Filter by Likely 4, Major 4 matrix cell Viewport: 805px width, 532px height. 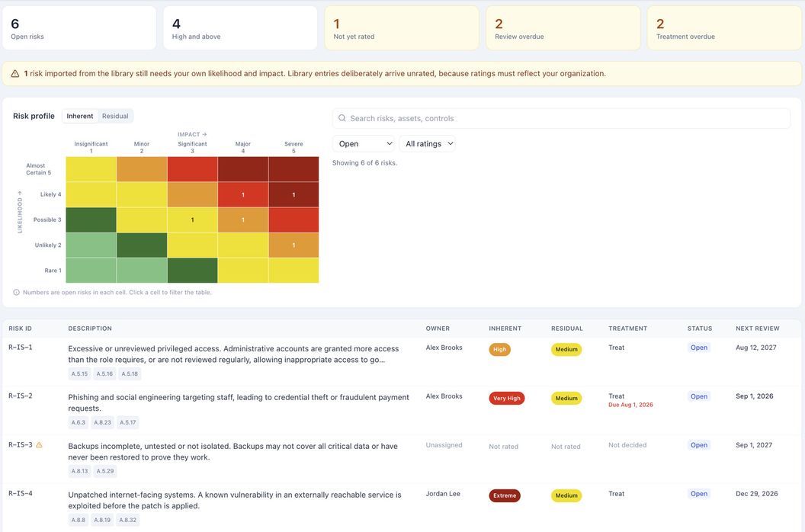[243, 194]
